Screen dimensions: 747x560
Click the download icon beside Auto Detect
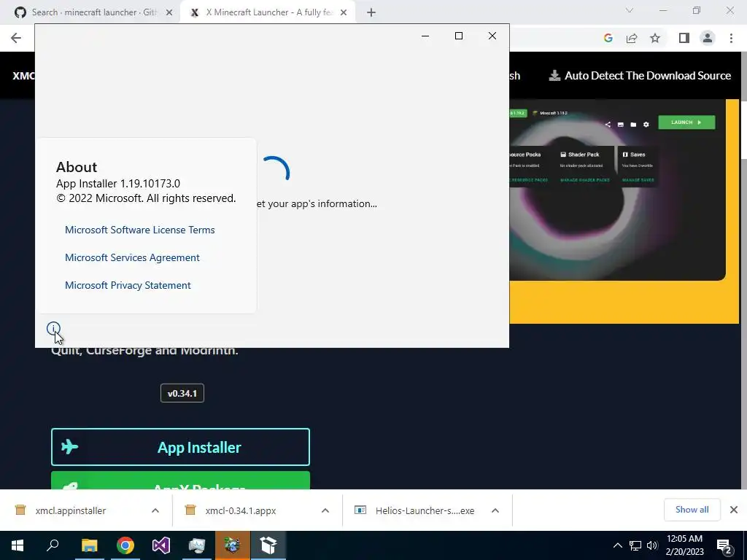tap(554, 76)
